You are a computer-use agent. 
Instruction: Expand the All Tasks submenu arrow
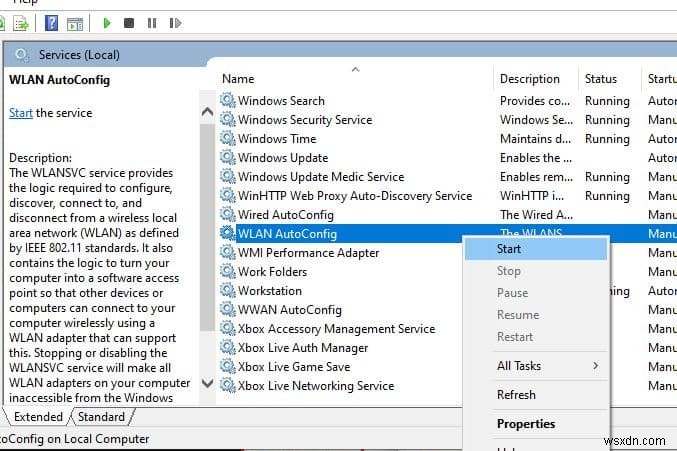[x=595, y=366]
